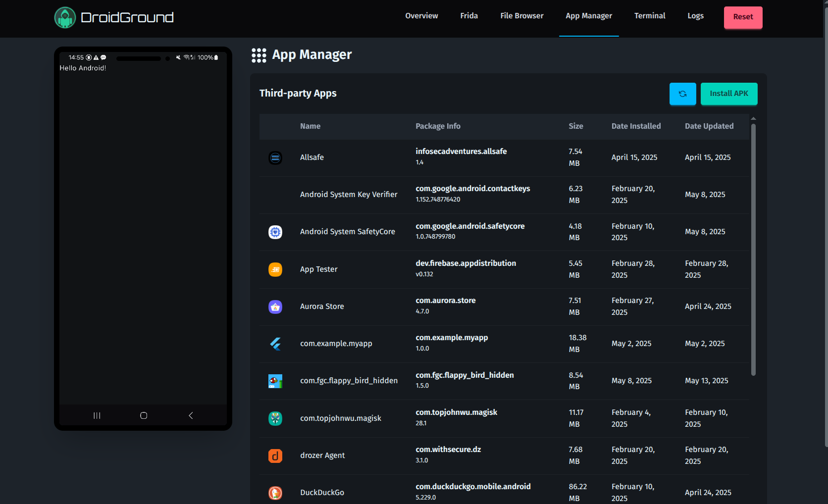Click the com.google.android.contactkeys package text

(x=473, y=189)
